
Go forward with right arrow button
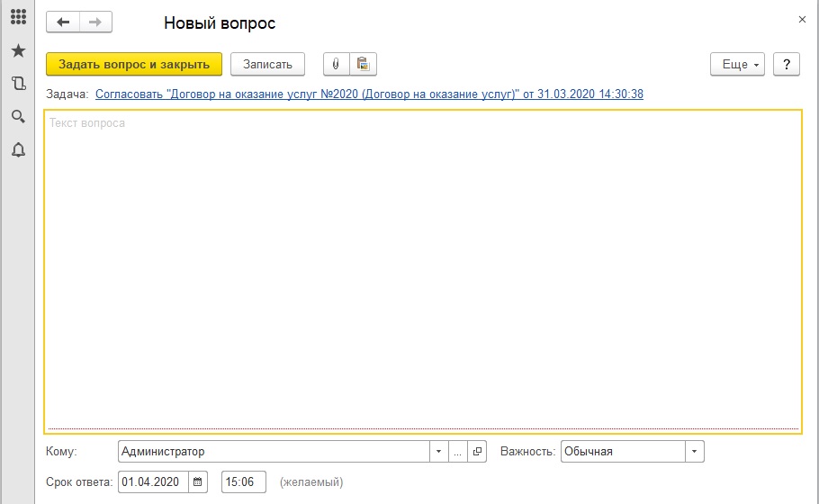pyautogui.click(x=95, y=22)
